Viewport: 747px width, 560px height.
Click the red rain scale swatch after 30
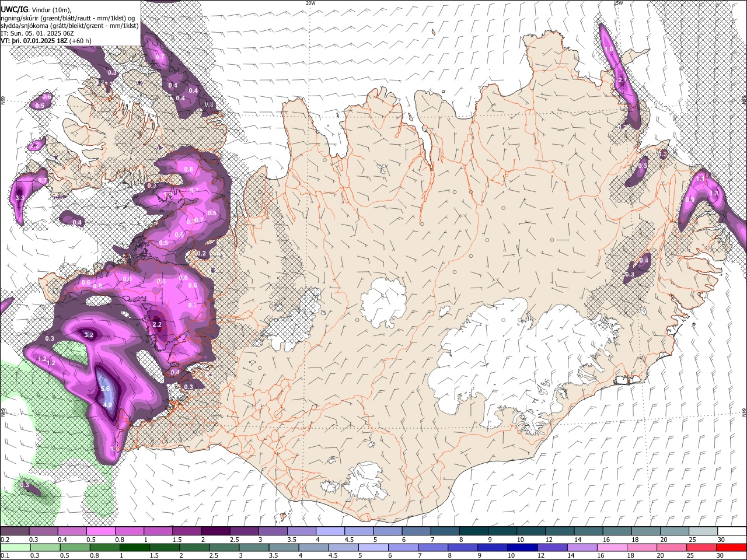(x=731, y=547)
